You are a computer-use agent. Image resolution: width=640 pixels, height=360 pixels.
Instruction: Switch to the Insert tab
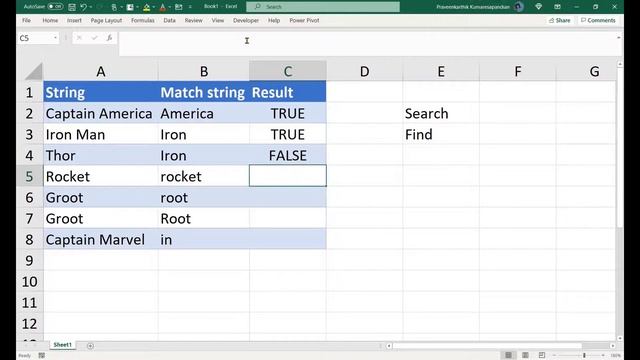[74, 20]
